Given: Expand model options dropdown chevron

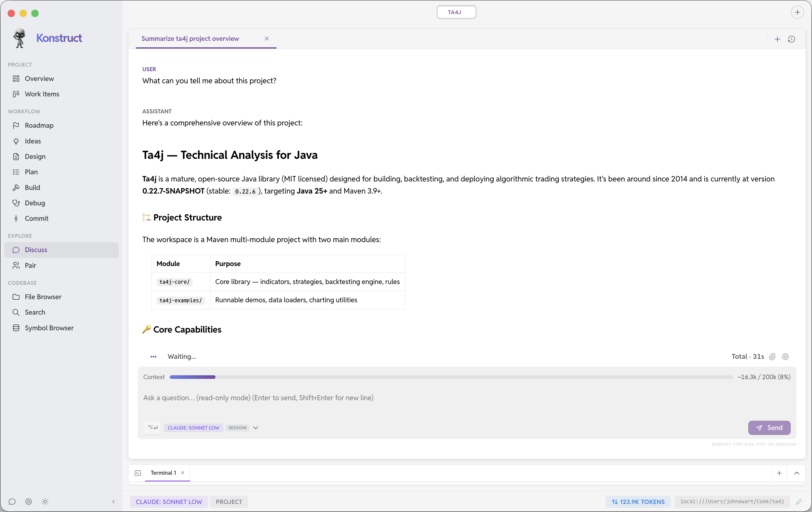Looking at the screenshot, I should click(x=256, y=428).
